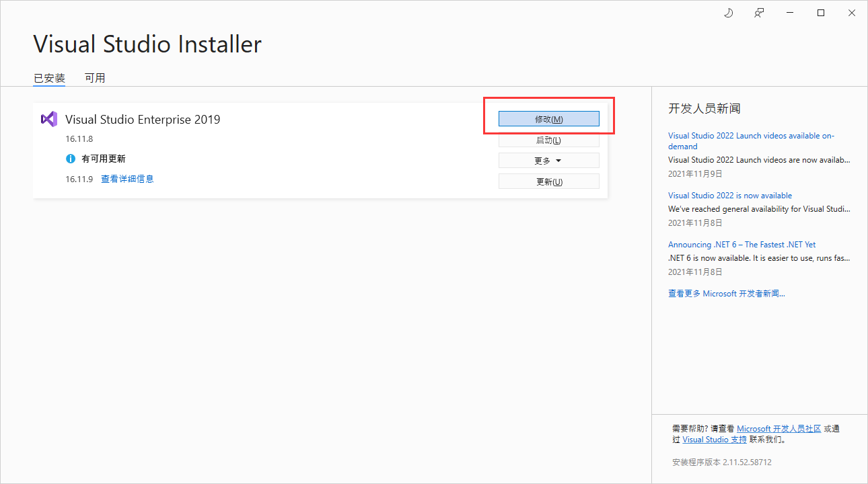The width and height of the screenshot is (868, 484).
Task: Maximize the installer window
Action: coord(821,13)
